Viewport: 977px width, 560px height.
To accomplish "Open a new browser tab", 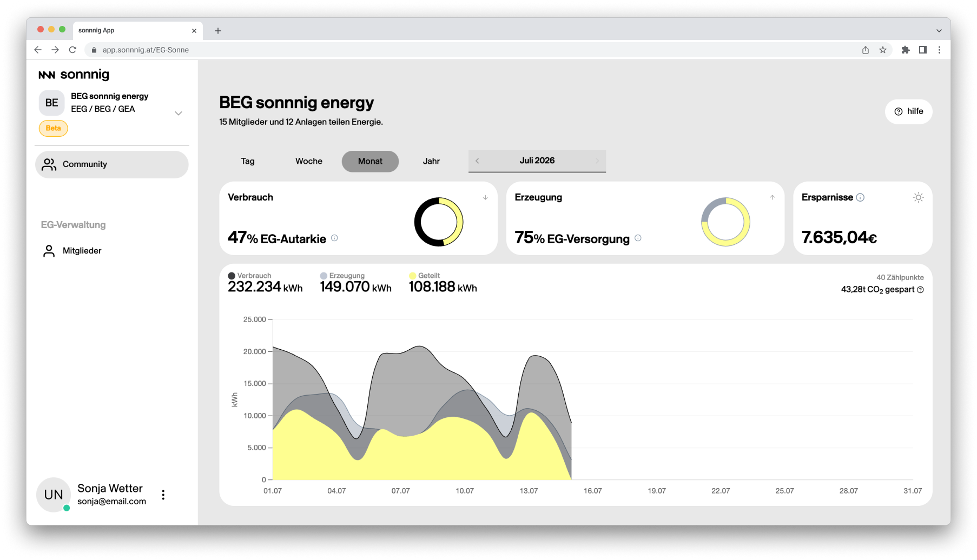I will 218,31.
